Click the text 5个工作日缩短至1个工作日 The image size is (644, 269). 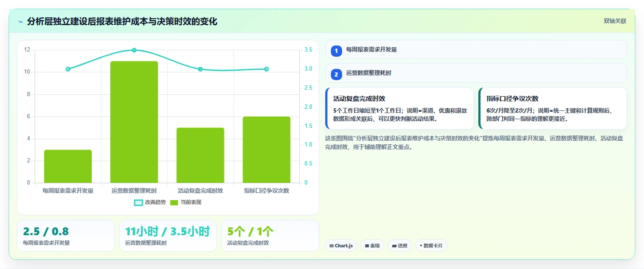[x=368, y=110]
